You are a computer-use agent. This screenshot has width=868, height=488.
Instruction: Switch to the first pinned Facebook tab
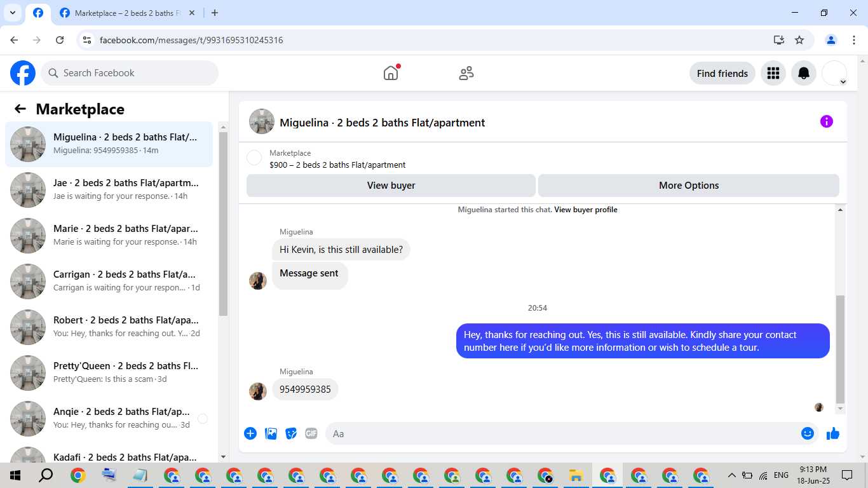point(38,13)
